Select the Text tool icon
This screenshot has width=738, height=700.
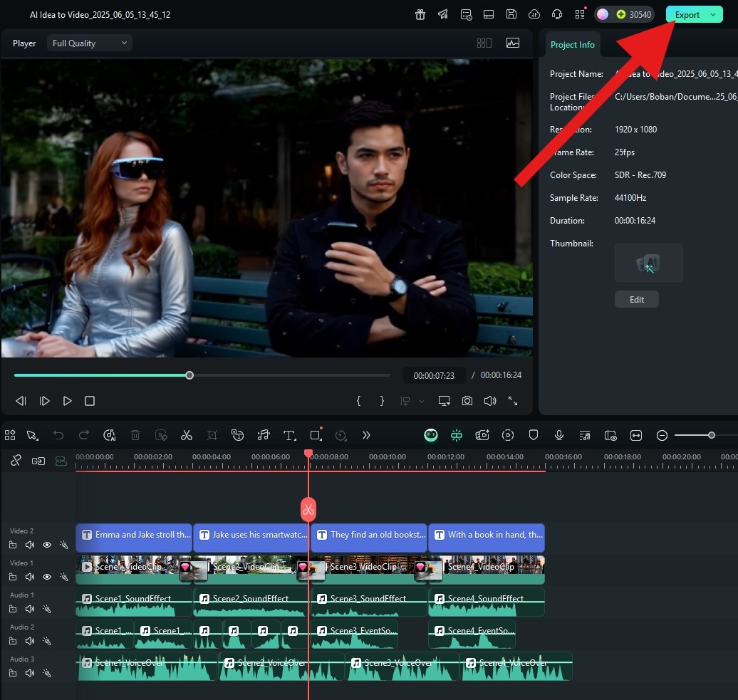tap(289, 435)
